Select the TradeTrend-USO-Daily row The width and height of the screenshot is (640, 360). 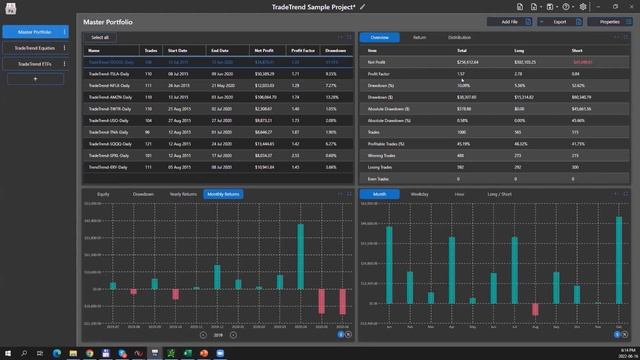coord(218,121)
